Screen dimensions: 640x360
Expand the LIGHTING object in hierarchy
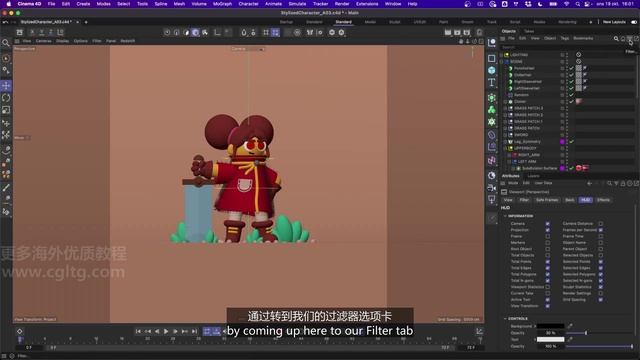click(502, 55)
